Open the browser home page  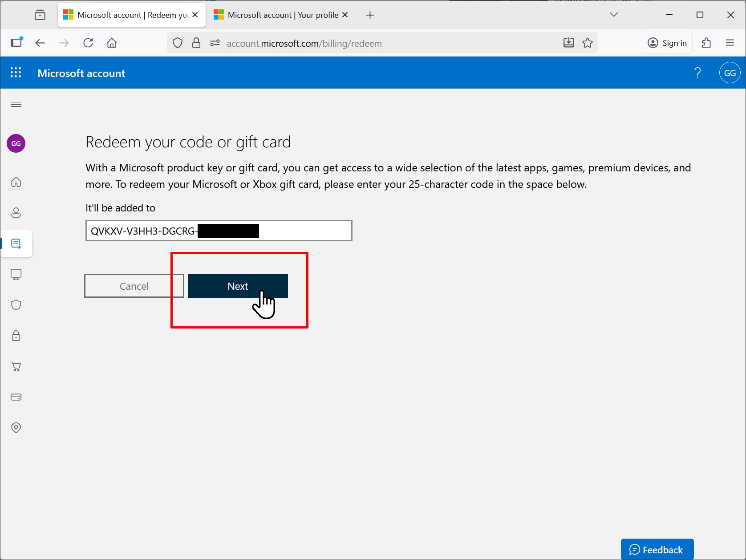(x=112, y=43)
